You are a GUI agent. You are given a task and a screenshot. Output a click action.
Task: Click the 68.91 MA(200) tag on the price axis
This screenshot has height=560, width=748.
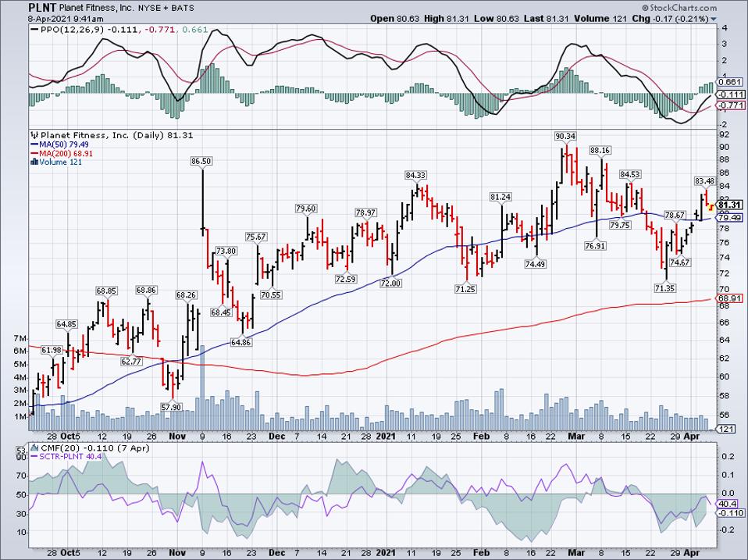730,298
